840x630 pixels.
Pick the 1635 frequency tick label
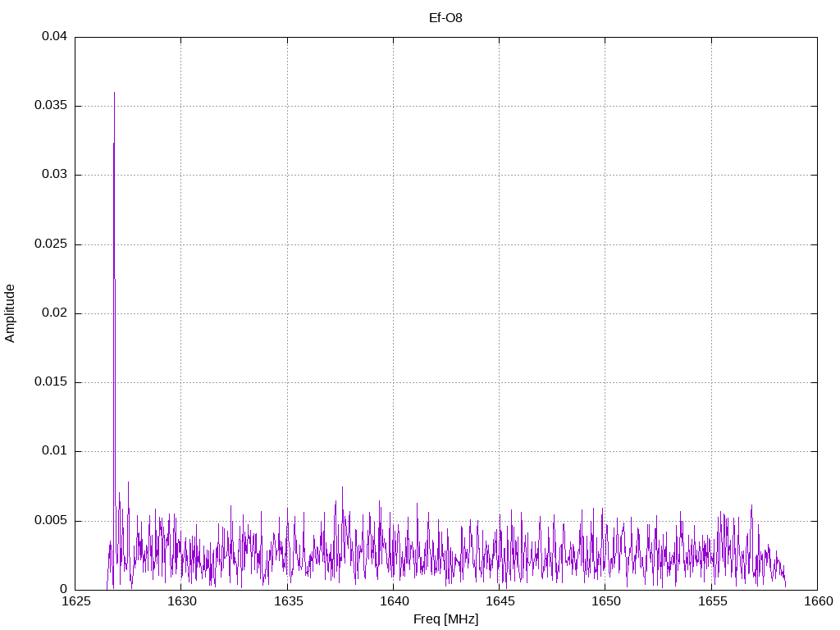(x=287, y=601)
